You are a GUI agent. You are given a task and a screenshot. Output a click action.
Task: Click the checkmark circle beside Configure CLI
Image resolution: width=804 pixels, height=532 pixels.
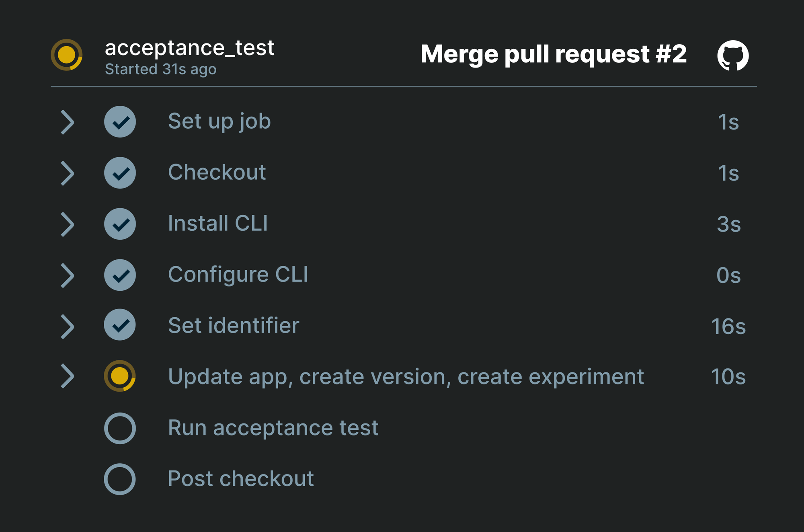[x=120, y=275]
